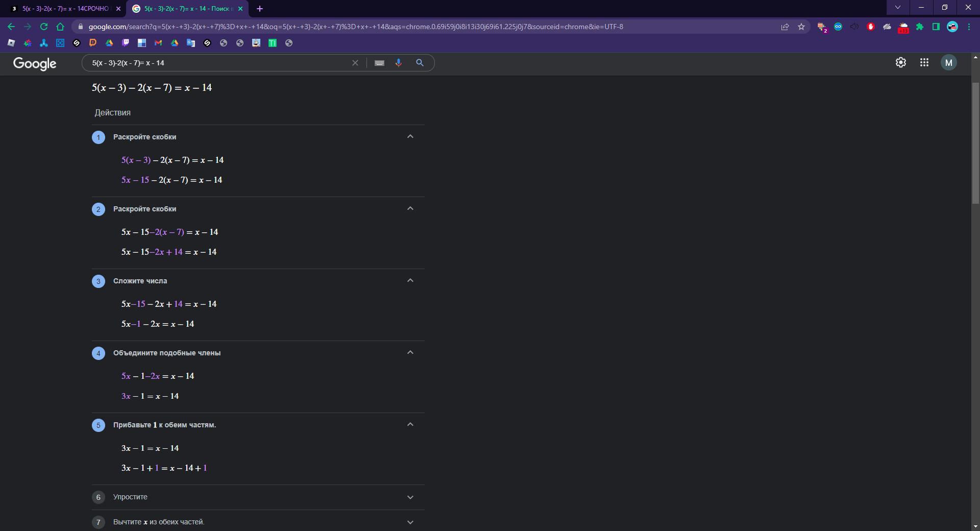Open the Google apps grid

click(924, 63)
